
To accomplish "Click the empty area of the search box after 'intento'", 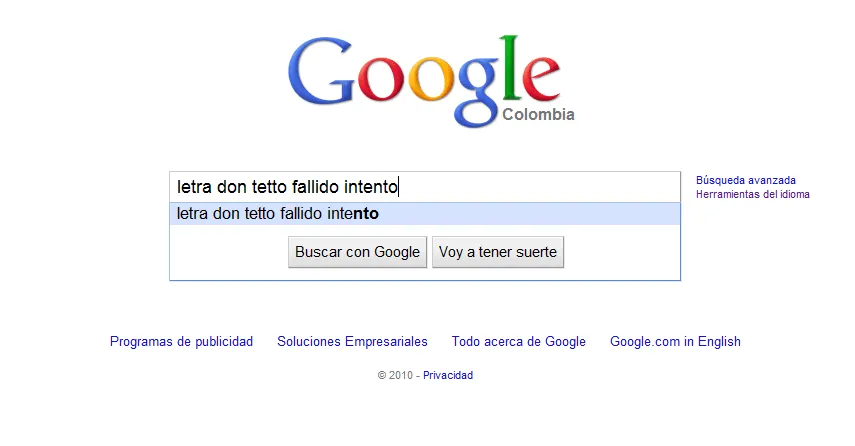I will 539,187.
